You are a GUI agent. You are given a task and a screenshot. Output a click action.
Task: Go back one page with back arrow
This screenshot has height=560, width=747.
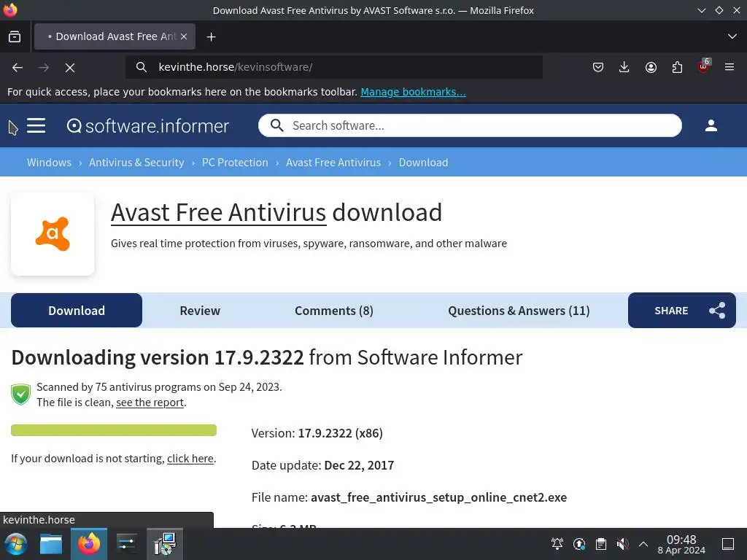pos(18,68)
